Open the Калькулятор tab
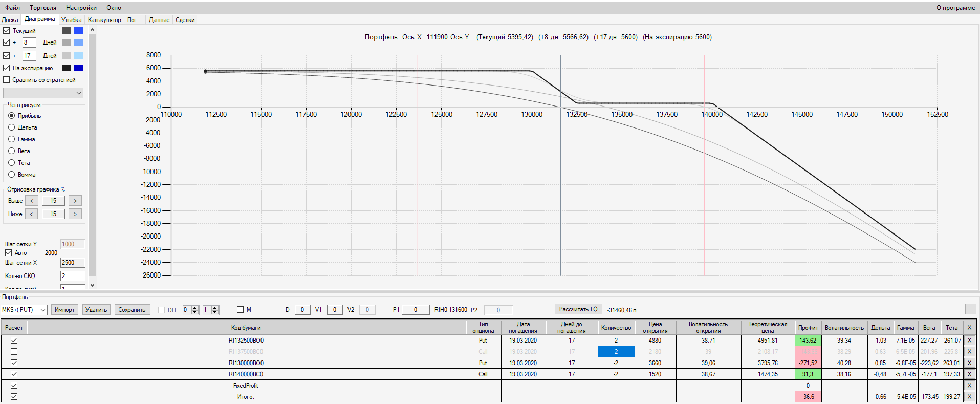The width and height of the screenshot is (980, 404). tap(104, 20)
